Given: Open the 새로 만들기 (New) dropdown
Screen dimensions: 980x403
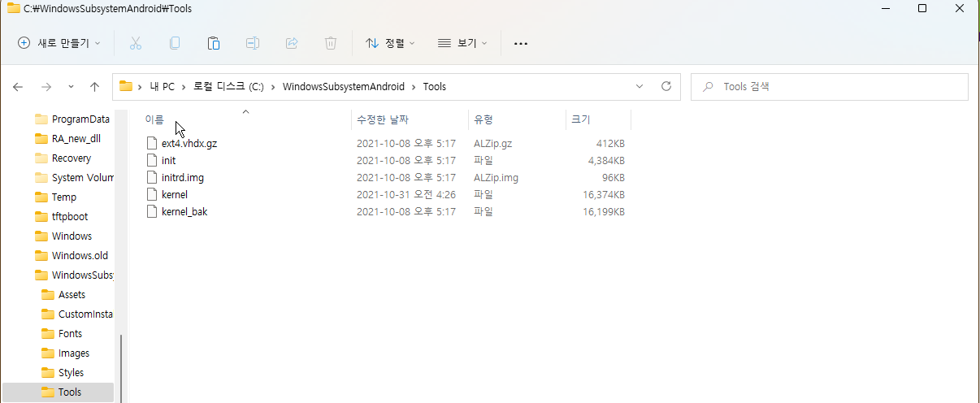Looking at the screenshot, I should pyautogui.click(x=59, y=43).
